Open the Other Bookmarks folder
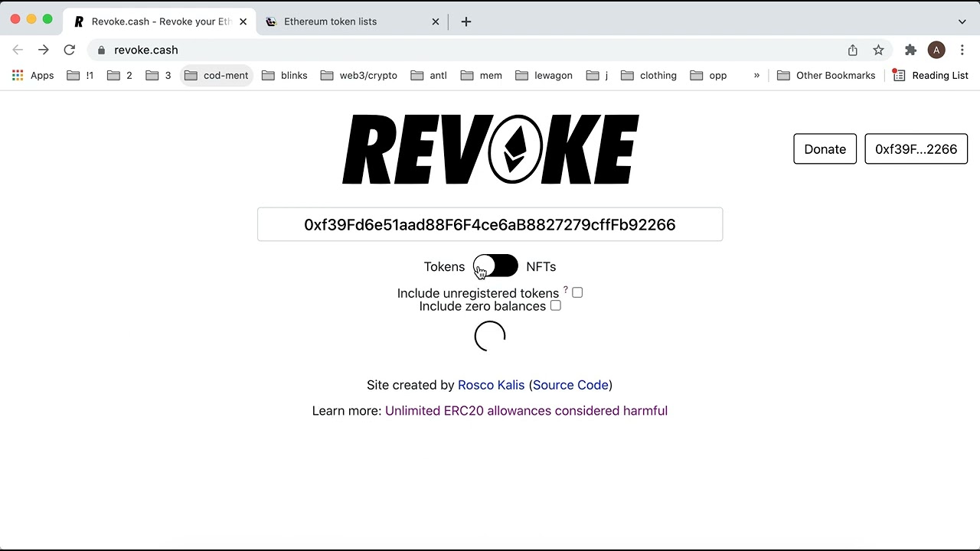 click(826, 75)
